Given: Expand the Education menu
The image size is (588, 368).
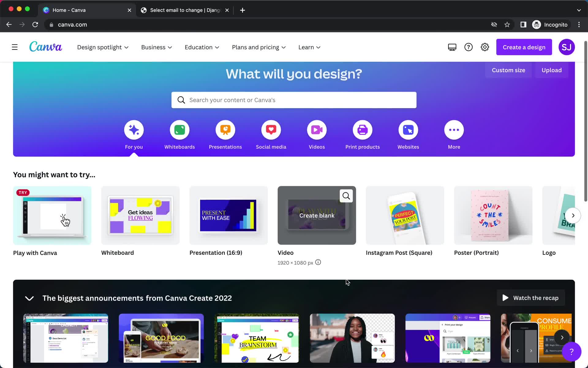Looking at the screenshot, I should (202, 47).
